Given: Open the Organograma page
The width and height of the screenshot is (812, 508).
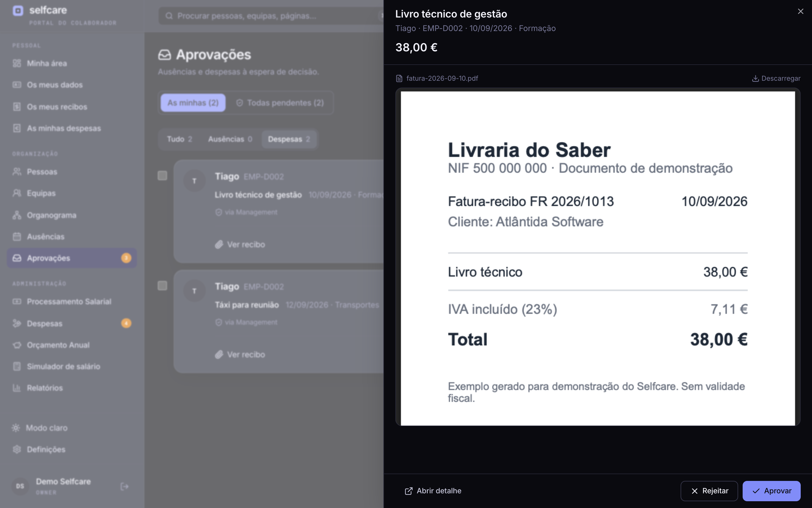Looking at the screenshot, I should [72, 215].
